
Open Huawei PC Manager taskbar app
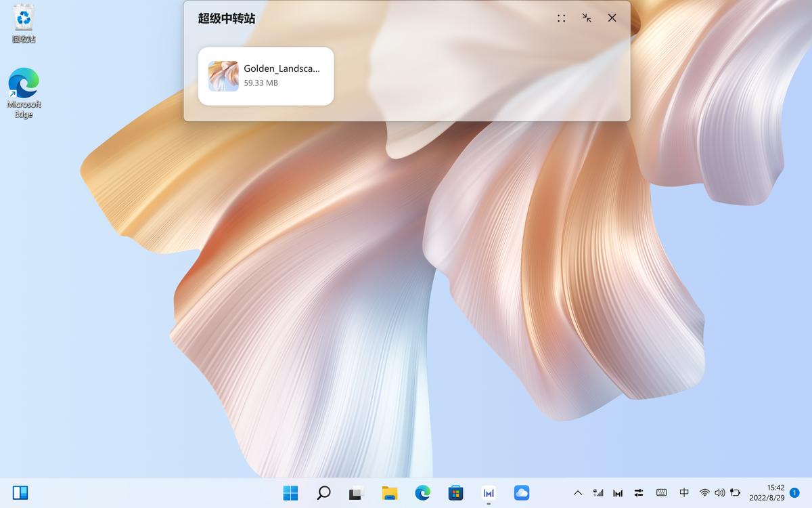point(489,492)
